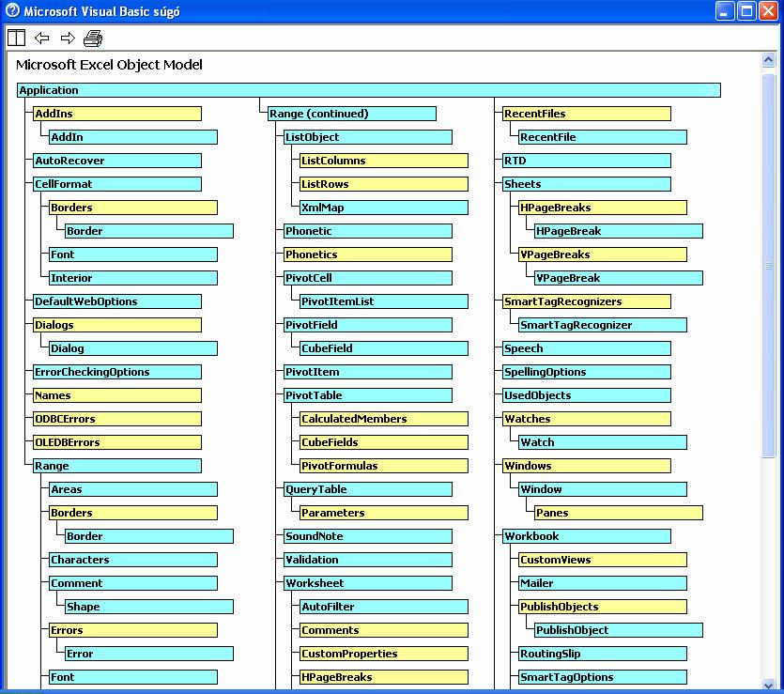Open the QueryTable object link
784x694 pixels.
[x=368, y=489]
